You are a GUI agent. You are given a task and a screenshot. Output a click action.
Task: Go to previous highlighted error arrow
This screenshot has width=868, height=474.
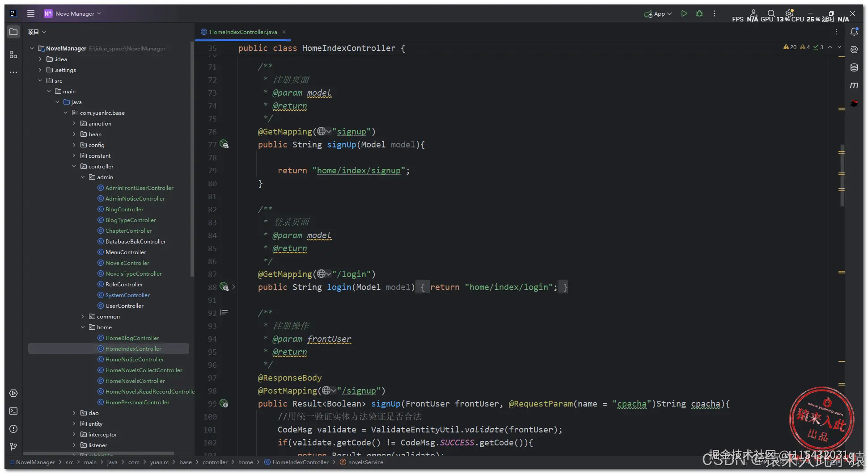click(830, 47)
